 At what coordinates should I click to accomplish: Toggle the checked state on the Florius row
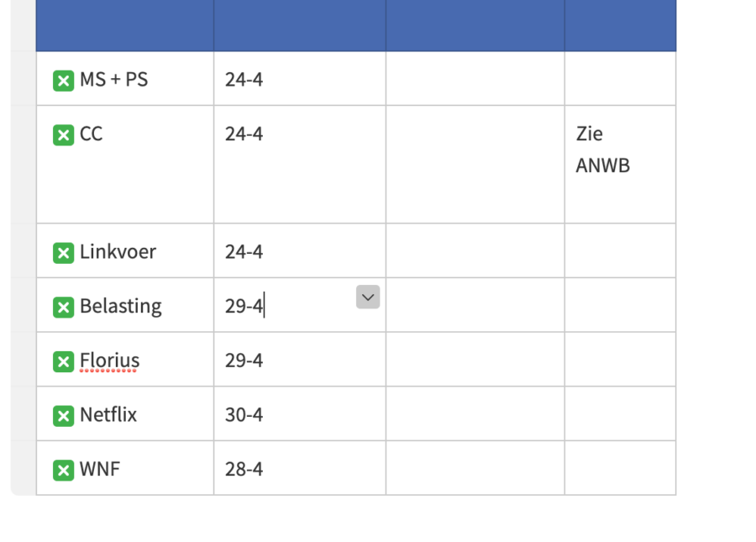click(x=64, y=360)
